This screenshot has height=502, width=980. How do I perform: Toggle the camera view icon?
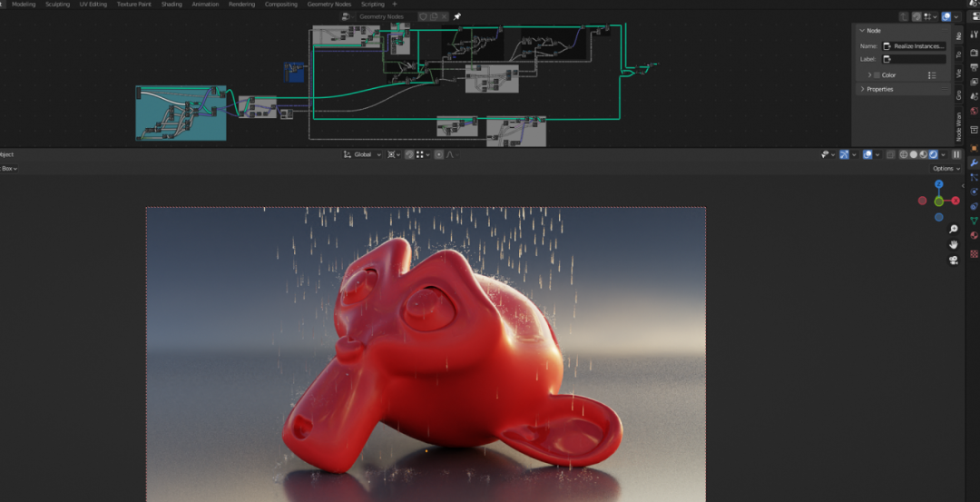(x=953, y=260)
